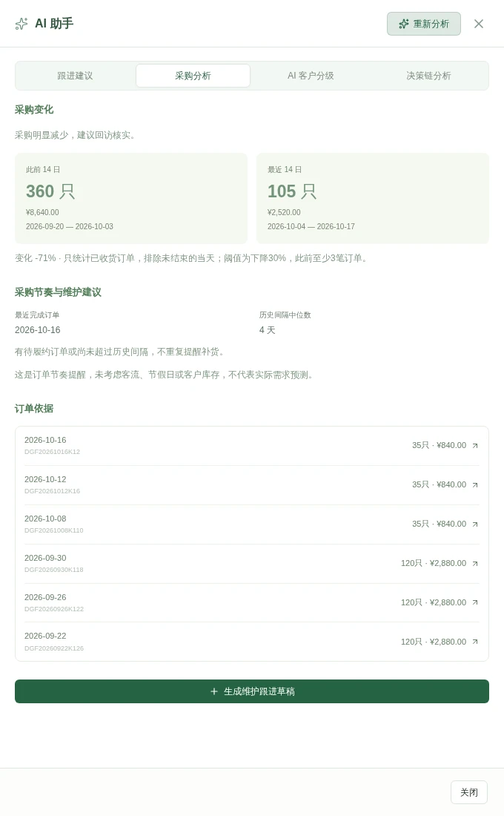Open order DGF20260922K126 arrow icon
The image size is (504, 816).
(x=475, y=642)
